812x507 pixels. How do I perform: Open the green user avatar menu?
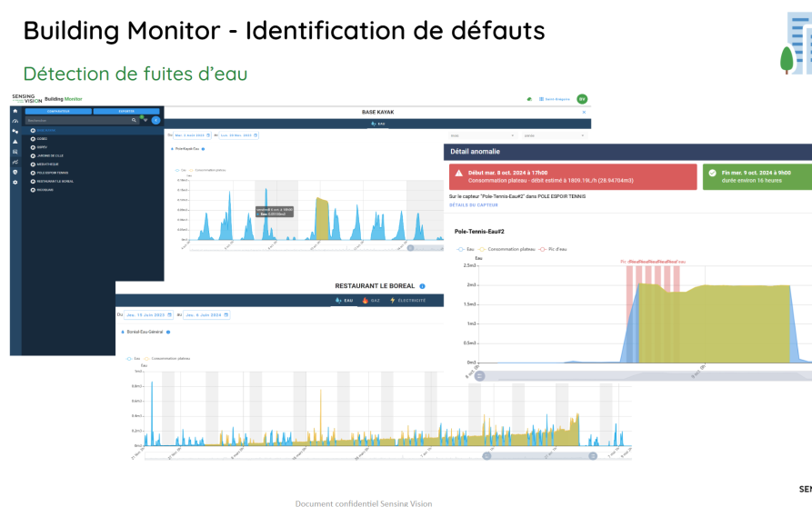click(582, 99)
